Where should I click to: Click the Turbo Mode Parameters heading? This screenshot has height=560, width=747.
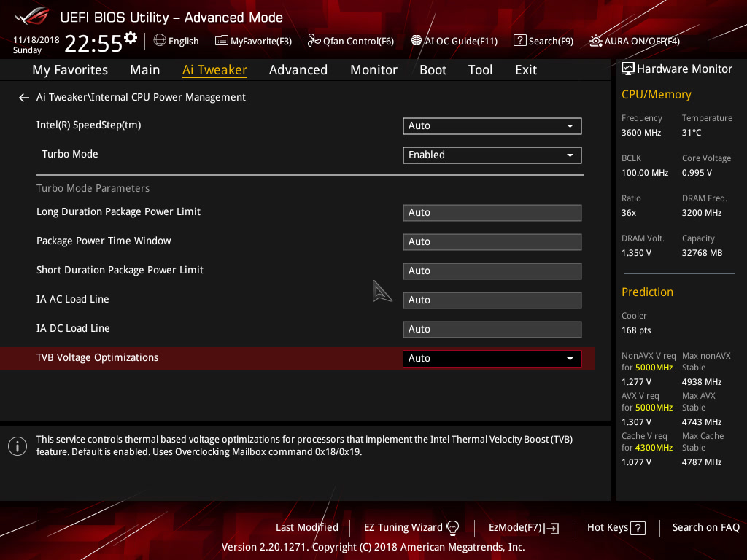tap(93, 188)
